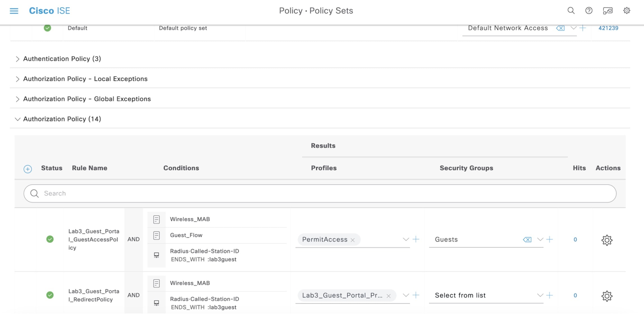Click the search magnifier icon in header
The height and width of the screenshot is (327, 644).
(571, 11)
